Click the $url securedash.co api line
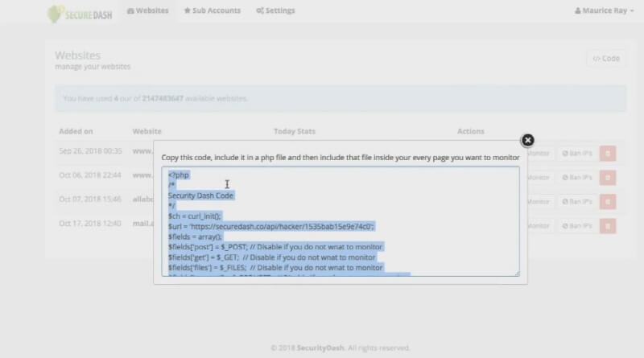The height and width of the screenshot is (358, 644). [271, 227]
